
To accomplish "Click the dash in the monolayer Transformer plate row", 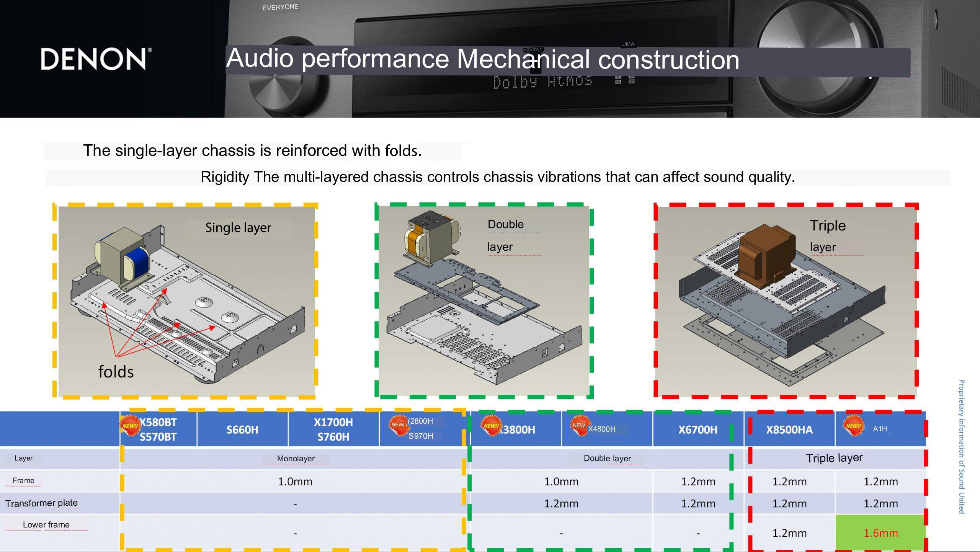I will (295, 504).
